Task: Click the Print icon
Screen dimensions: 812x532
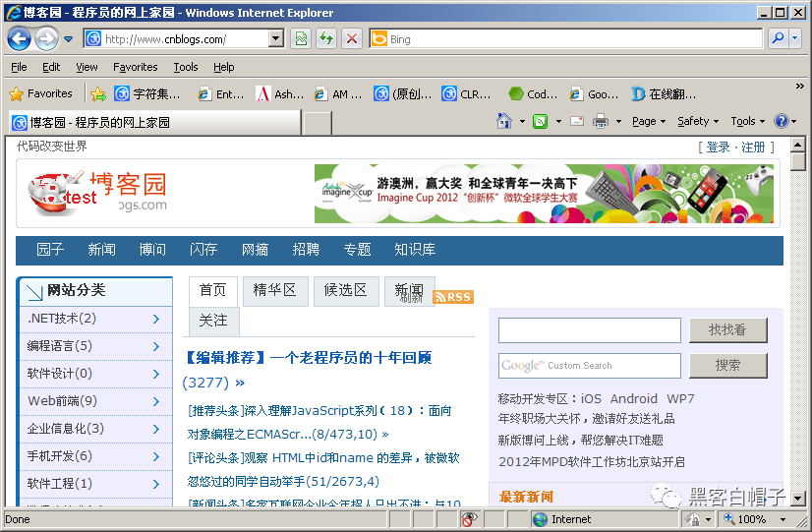Action: (601, 121)
